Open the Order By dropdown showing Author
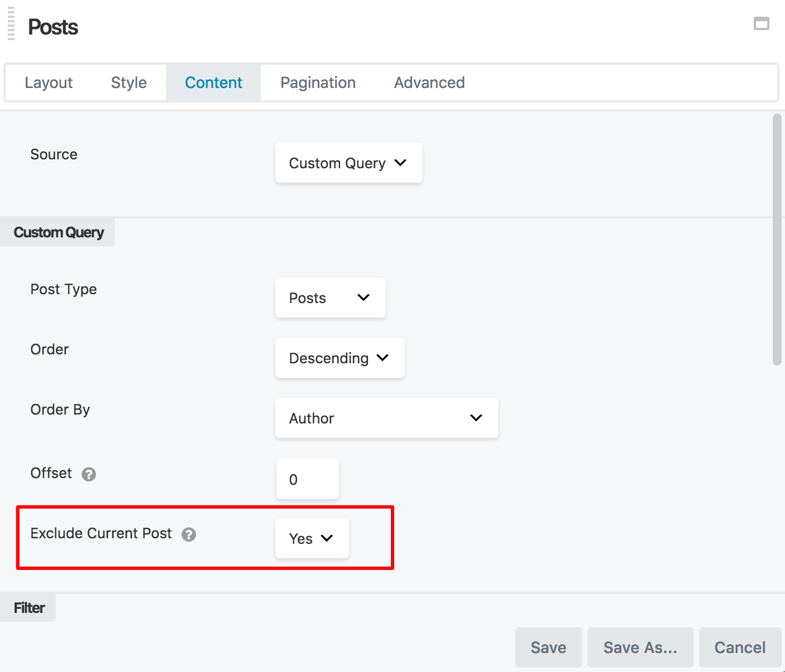This screenshot has width=785, height=672. [386, 418]
